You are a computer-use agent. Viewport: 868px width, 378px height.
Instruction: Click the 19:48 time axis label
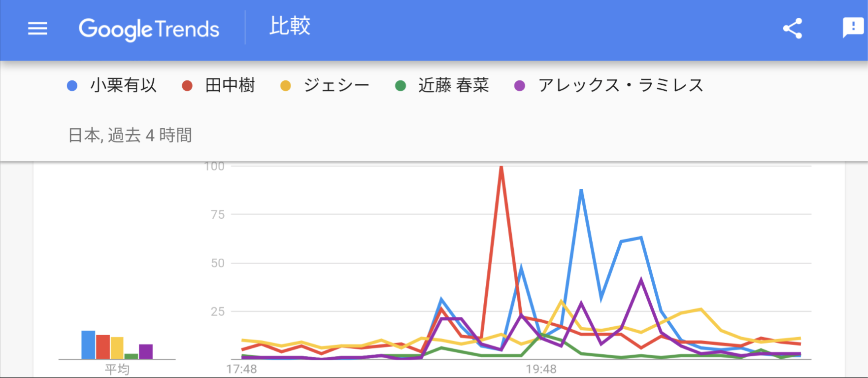tap(541, 369)
